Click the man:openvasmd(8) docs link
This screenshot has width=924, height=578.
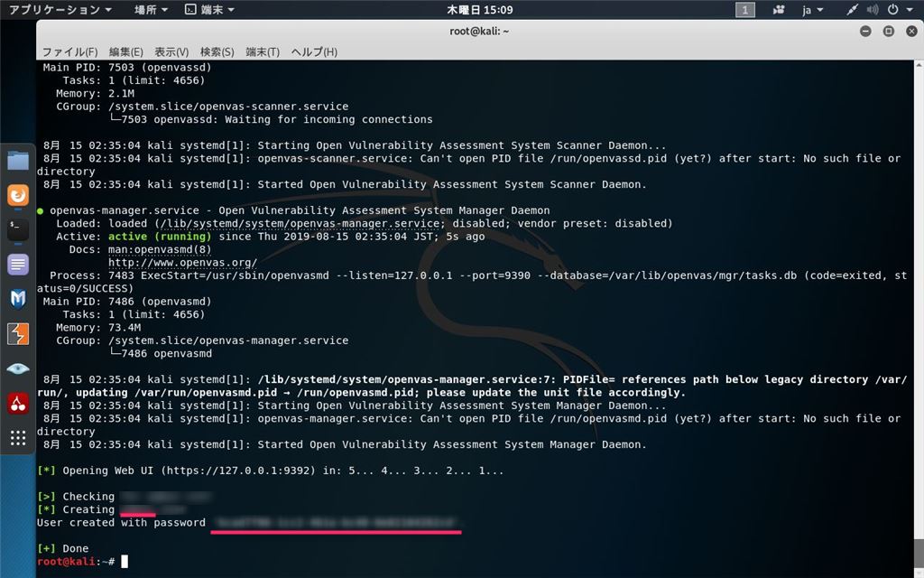point(160,249)
